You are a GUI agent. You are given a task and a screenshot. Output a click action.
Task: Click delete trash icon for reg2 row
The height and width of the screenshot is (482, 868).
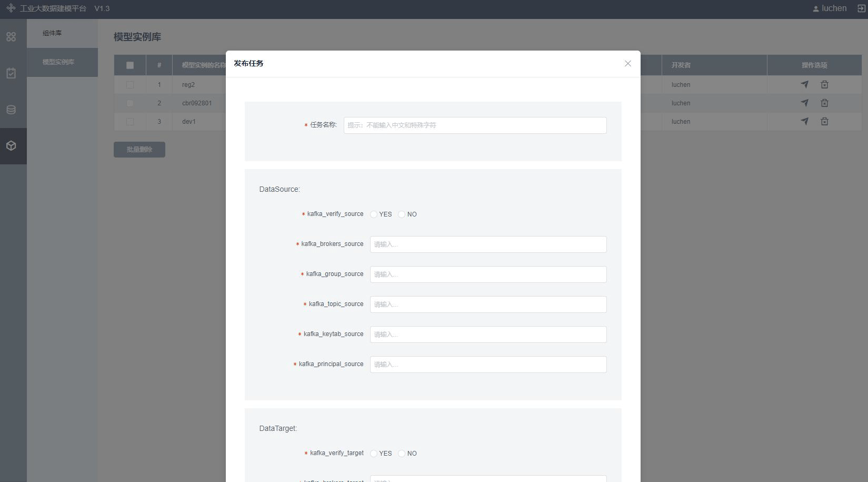click(824, 84)
